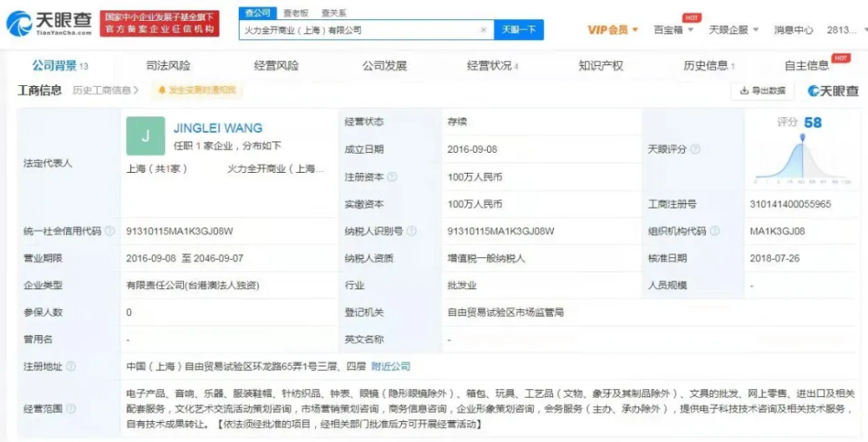
Task: Click the organization code MA1K3GJ08
Action: click(x=777, y=231)
